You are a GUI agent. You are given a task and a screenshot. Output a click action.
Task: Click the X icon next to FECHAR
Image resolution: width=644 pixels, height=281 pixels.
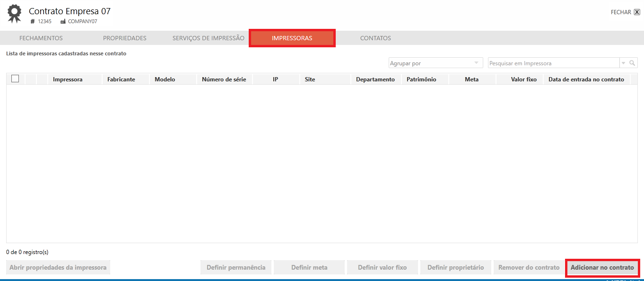click(x=637, y=12)
